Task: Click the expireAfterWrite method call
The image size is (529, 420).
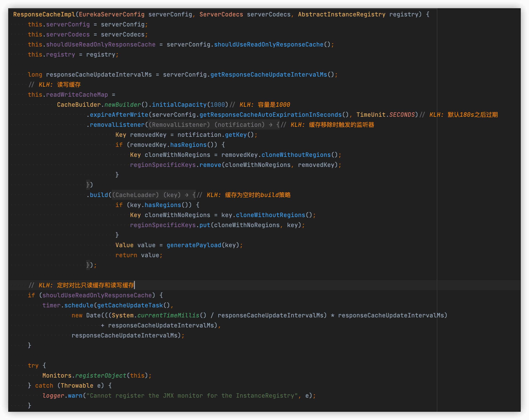Action: pos(119,115)
